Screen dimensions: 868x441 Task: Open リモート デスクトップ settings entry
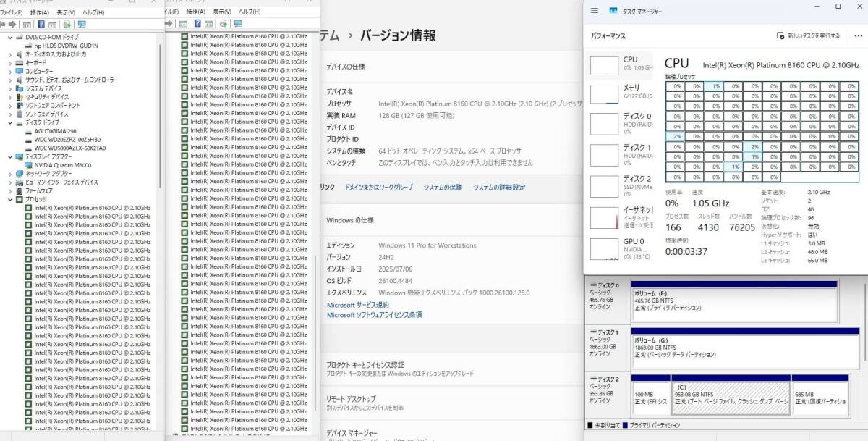pyautogui.click(x=452, y=403)
